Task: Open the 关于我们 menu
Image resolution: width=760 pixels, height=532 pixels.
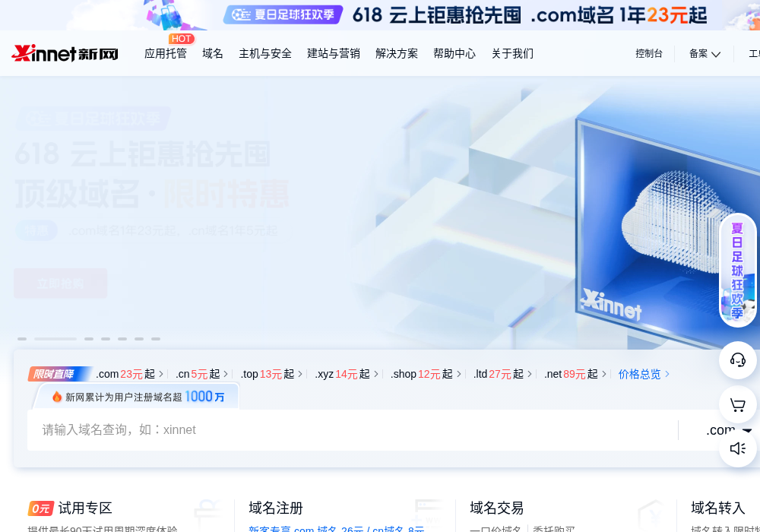Action: 512,53
